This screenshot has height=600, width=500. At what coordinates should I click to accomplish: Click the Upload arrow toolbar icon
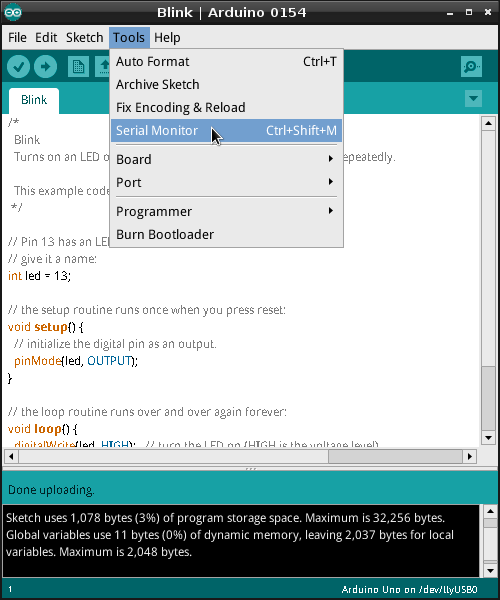click(x=46, y=67)
